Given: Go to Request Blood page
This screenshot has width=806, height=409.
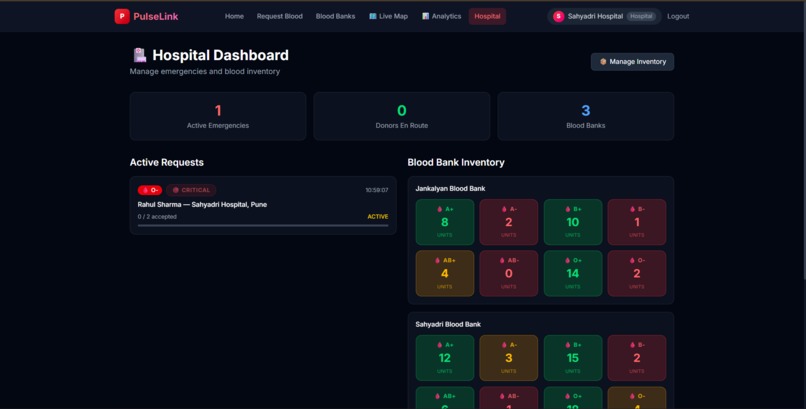Looking at the screenshot, I should (x=280, y=16).
